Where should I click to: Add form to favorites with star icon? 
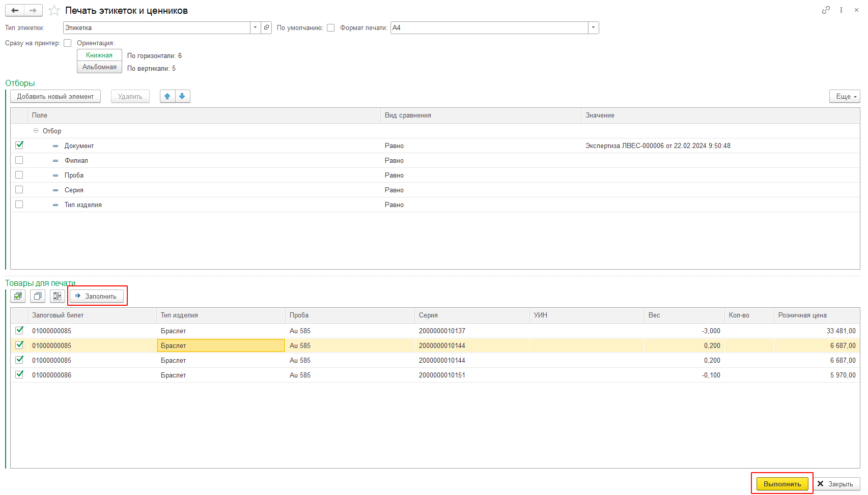tap(54, 11)
